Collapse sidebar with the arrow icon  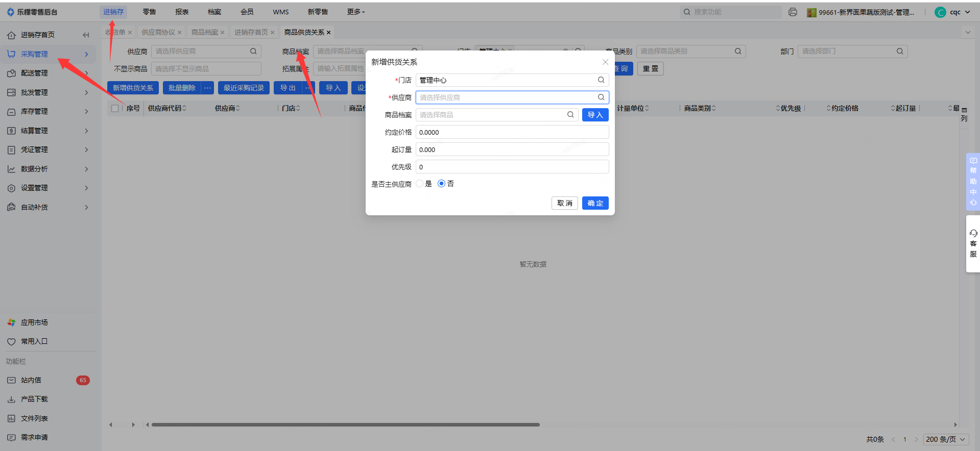[x=86, y=35]
